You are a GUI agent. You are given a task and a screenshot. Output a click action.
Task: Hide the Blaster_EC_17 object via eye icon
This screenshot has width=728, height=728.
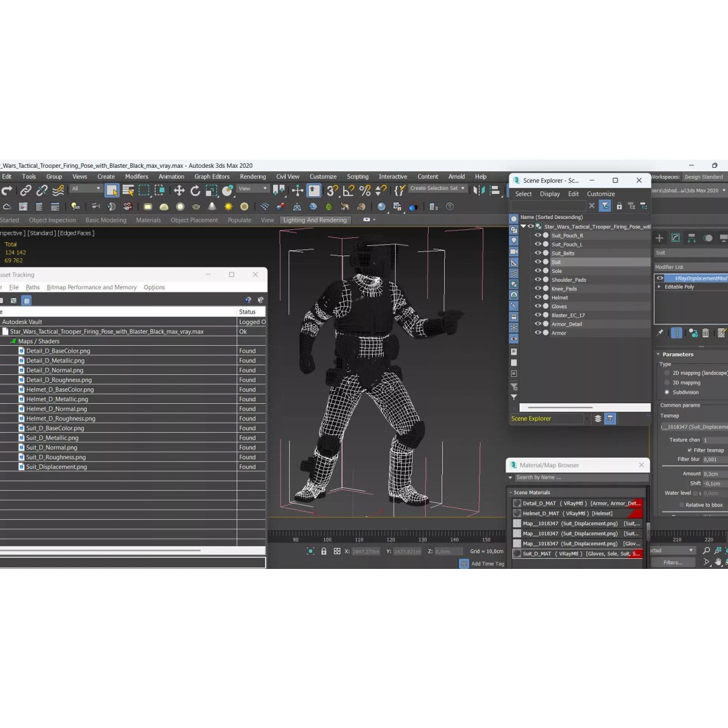pyautogui.click(x=538, y=315)
